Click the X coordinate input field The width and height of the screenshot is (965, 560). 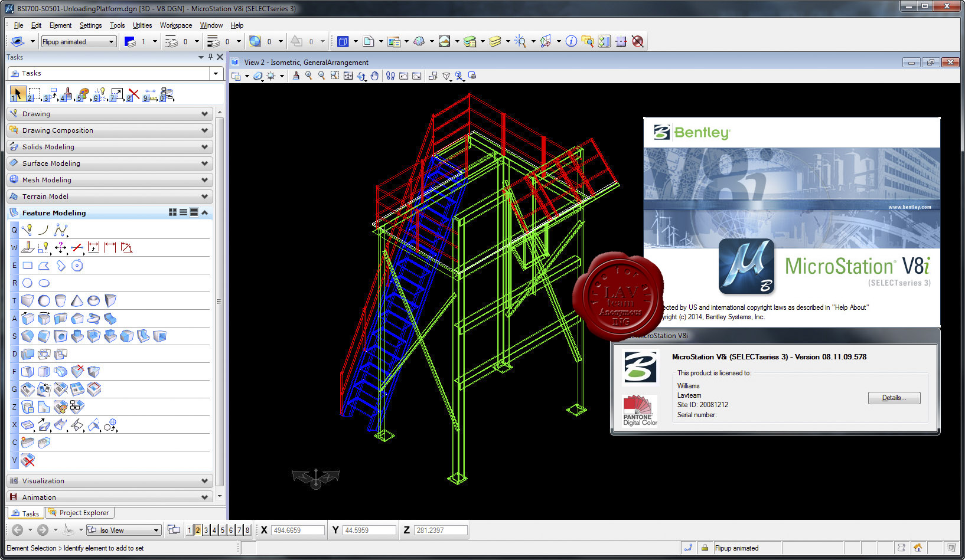[x=298, y=530]
